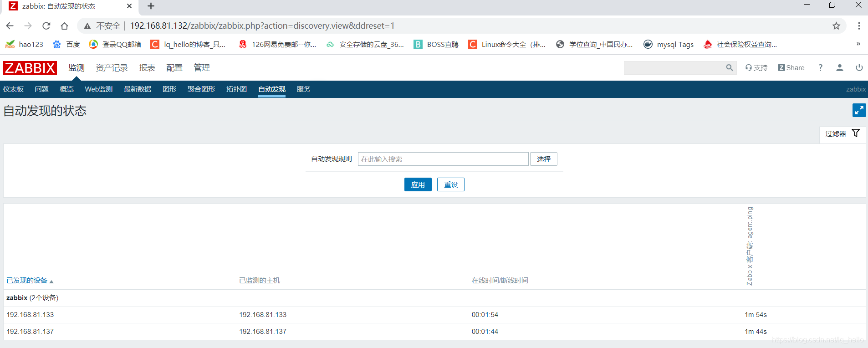The image size is (868, 348).
Task: Click the 1m 44s agent.ping cell
Action: pyautogui.click(x=756, y=332)
